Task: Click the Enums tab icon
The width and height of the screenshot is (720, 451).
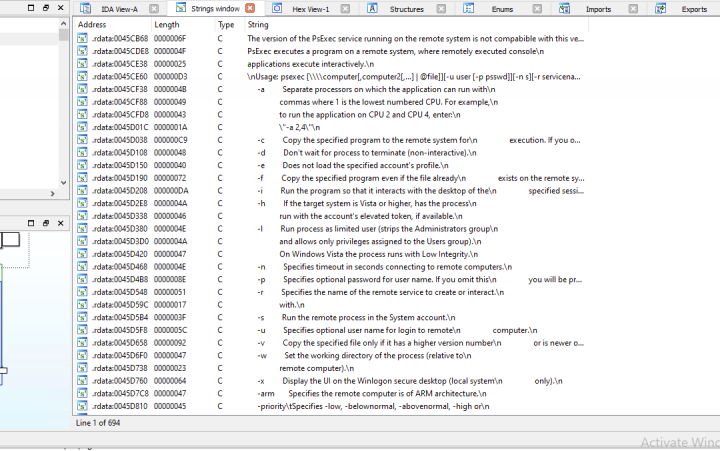Action: coord(468,8)
